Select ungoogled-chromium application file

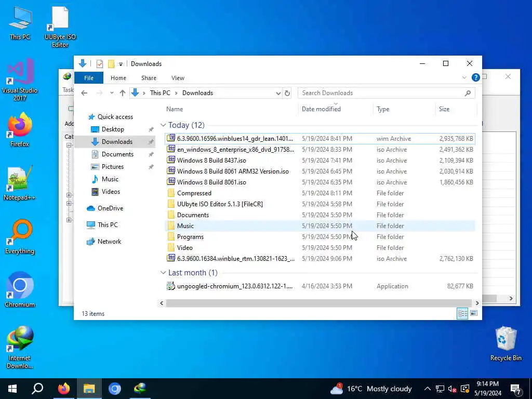click(320, 286)
